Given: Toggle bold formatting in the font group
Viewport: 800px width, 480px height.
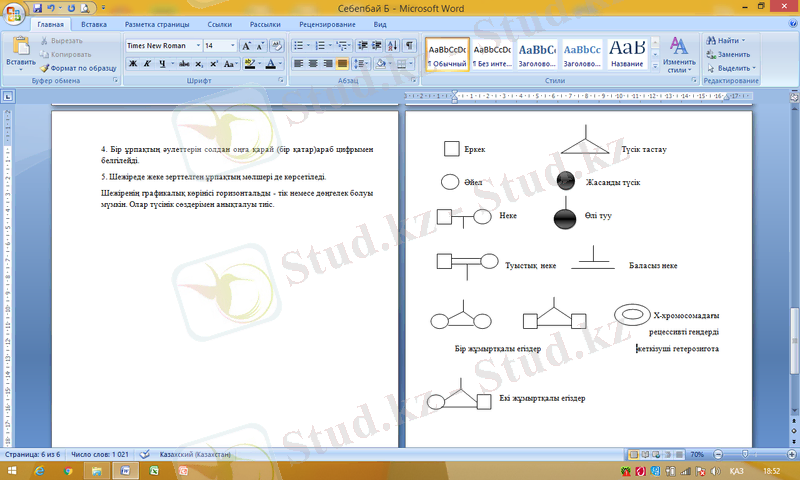Looking at the screenshot, I should [132, 63].
